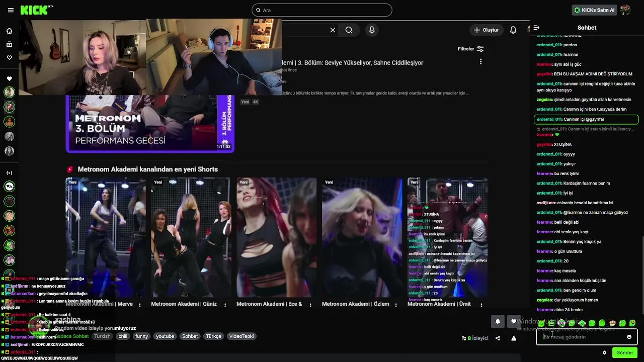Open the Kick hamburger menu

point(11,10)
